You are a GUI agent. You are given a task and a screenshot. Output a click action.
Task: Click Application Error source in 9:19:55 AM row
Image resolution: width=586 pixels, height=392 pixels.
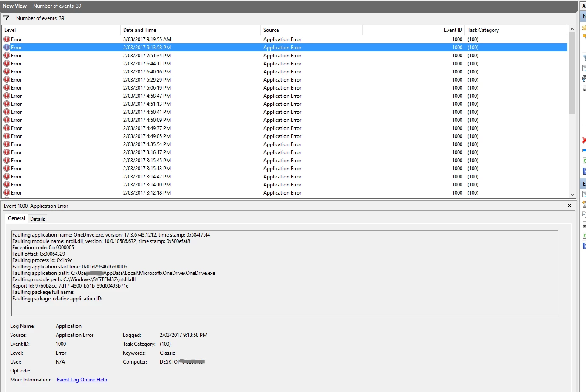click(282, 39)
